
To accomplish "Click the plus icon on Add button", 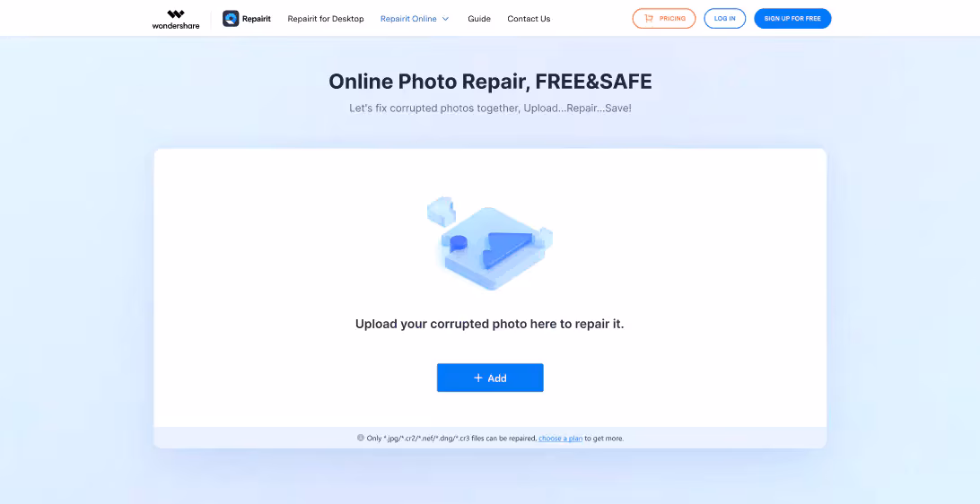I will click(x=478, y=378).
